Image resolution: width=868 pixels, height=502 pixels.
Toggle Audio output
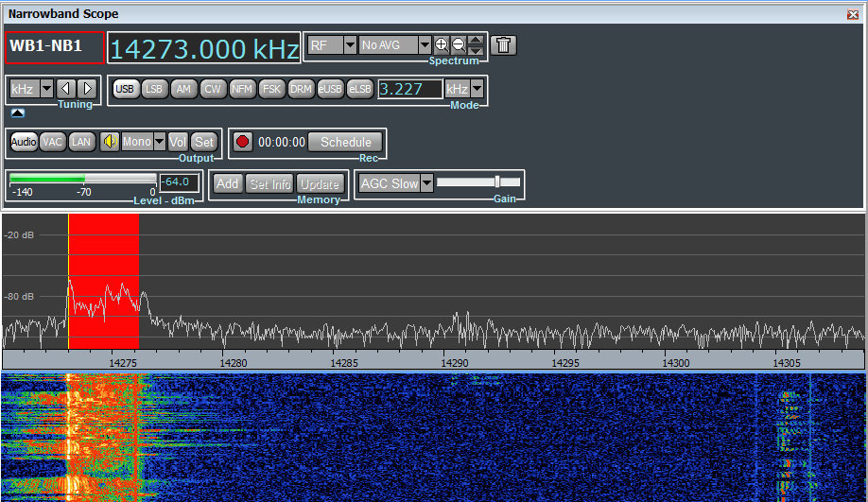[24, 142]
